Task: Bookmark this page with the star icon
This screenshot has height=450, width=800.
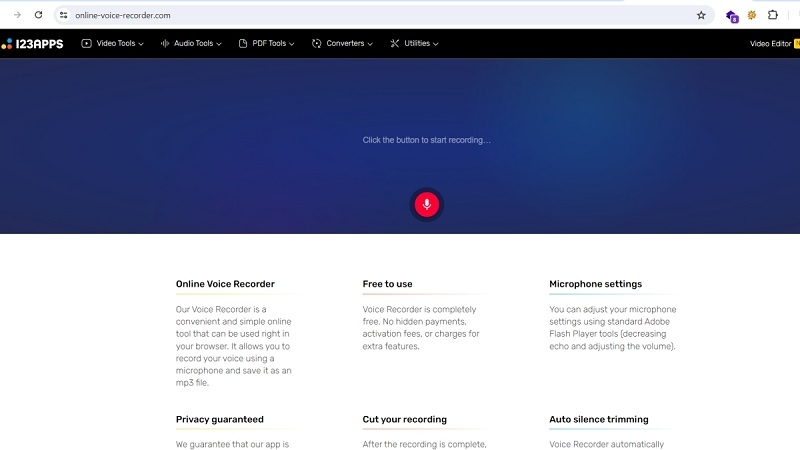Action: [701, 15]
